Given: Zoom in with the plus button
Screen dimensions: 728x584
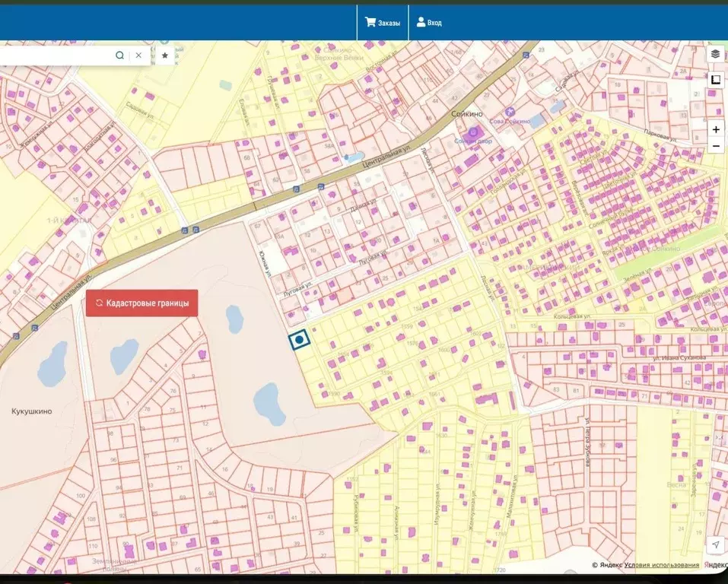Looking at the screenshot, I should [716, 129].
